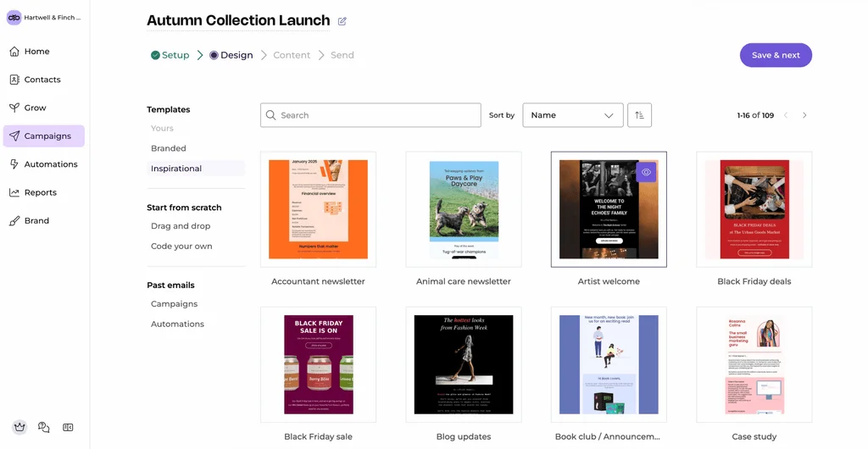Click the 'Artist welcome' label
This screenshot has height=449, width=868.
pos(609,281)
